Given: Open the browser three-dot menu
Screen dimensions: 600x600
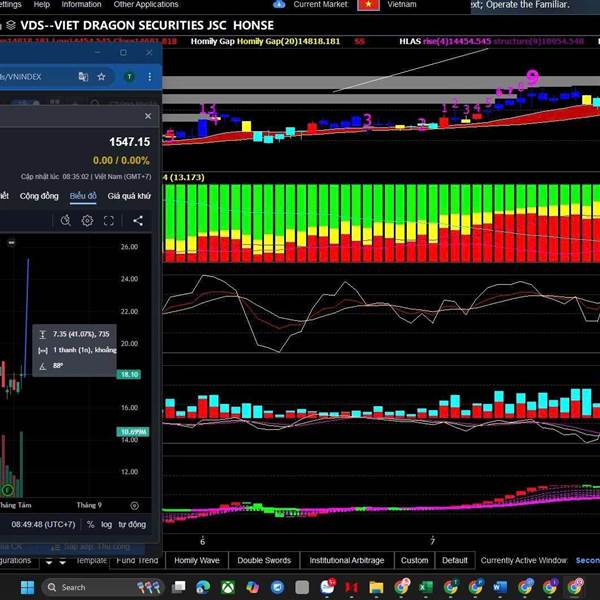Looking at the screenshot, I should pyautogui.click(x=150, y=77).
